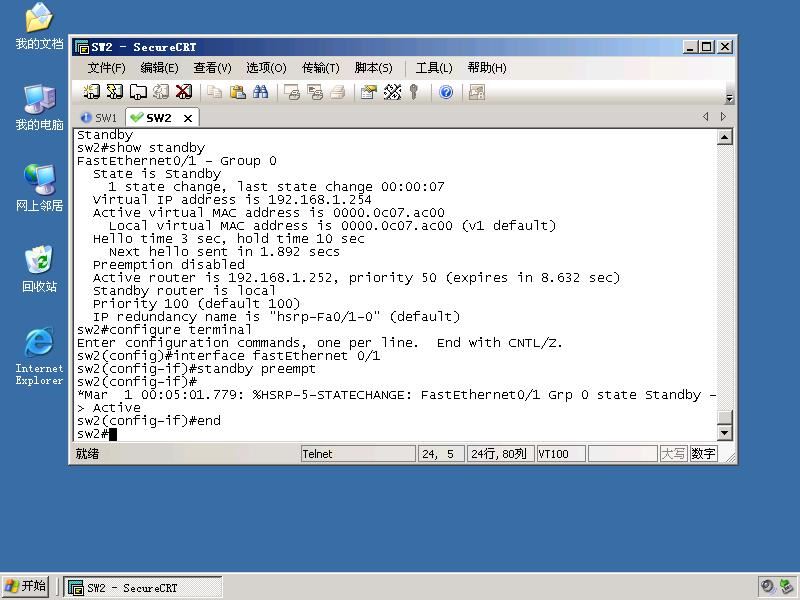800x600 pixels.
Task: Click the network icon in system tray
Action: (x=786, y=587)
